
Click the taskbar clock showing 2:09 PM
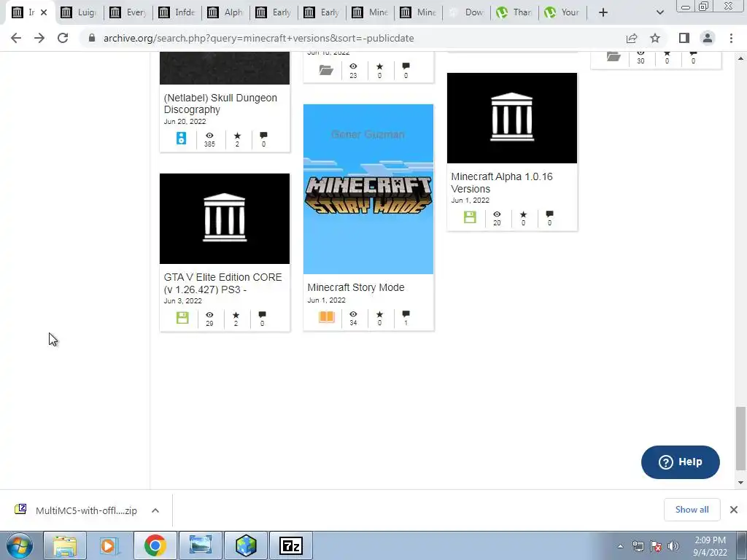[710, 546]
